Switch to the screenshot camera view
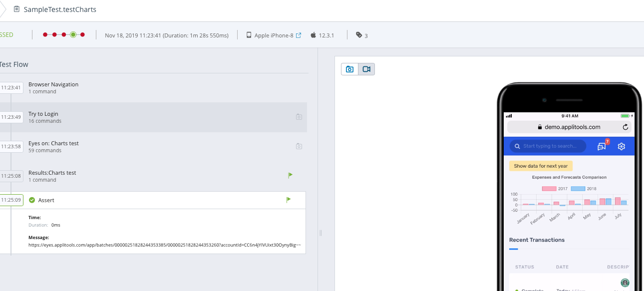644x291 pixels. 349,69
